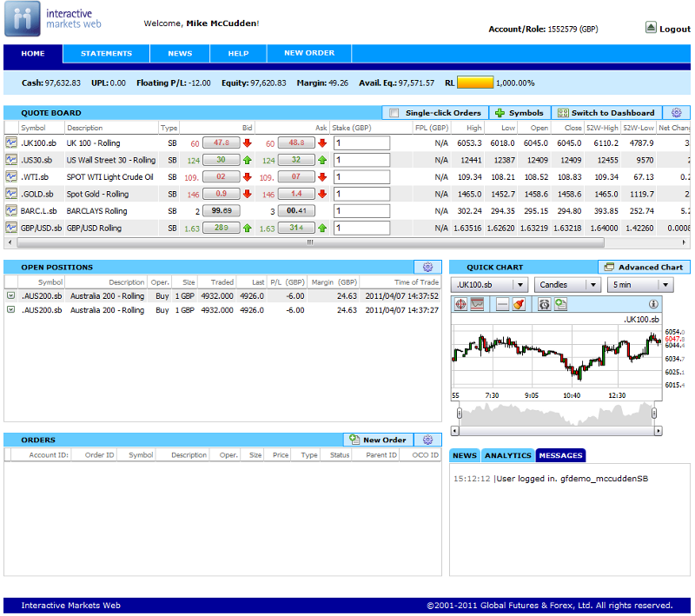
Task: Click the Advanced Chart button
Action: [644, 267]
